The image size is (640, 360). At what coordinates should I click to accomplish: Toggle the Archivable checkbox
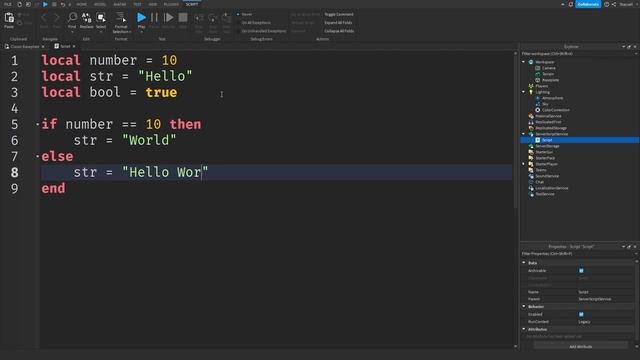(581, 271)
